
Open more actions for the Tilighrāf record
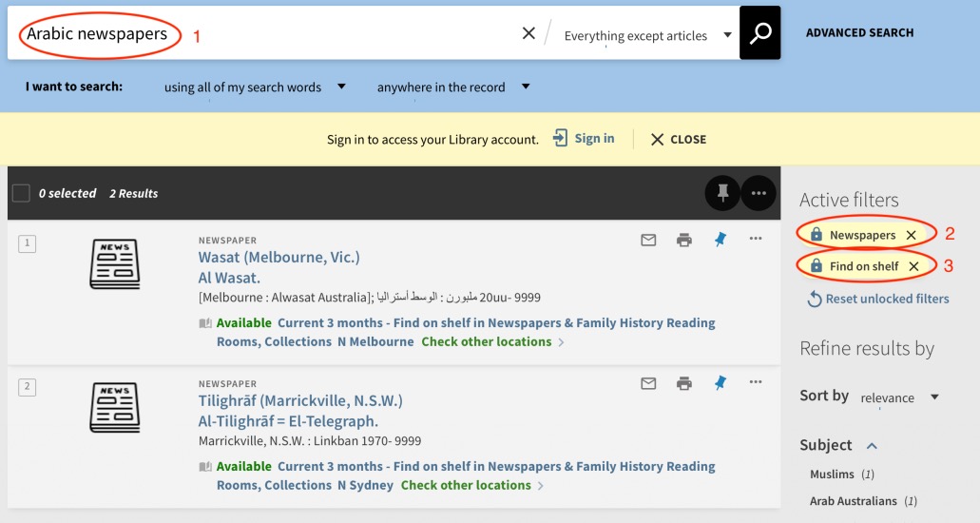(x=756, y=381)
